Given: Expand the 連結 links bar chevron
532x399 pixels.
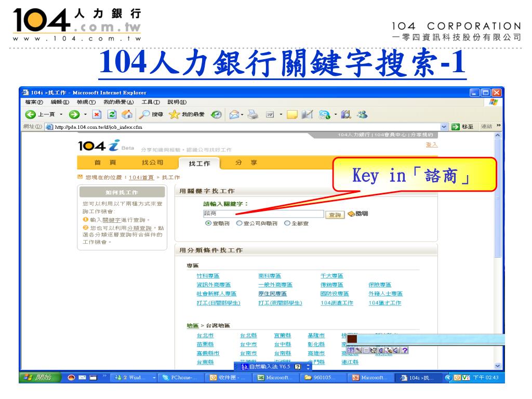Looking at the screenshot, I should pos(498,126).
